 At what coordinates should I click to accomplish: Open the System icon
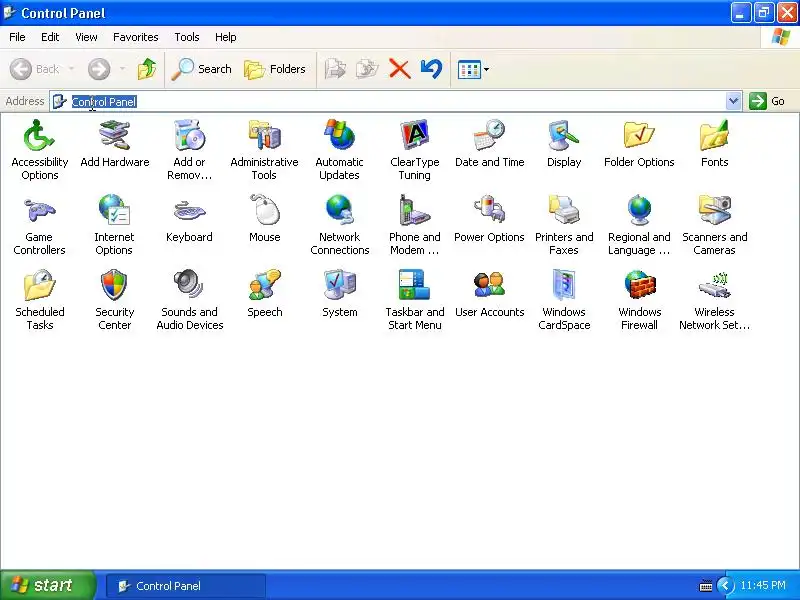[x=339, y=285]
